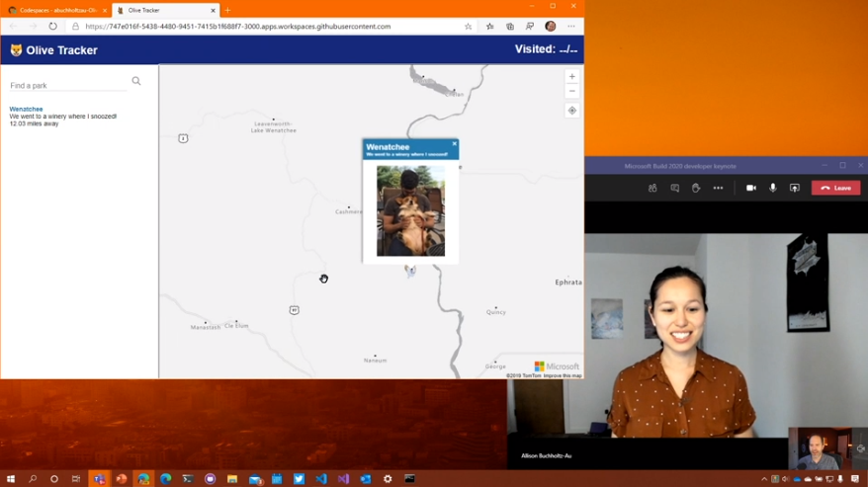Open a new browser tab
The height and width of the screenshot is (487, 868).
(227, 10)
